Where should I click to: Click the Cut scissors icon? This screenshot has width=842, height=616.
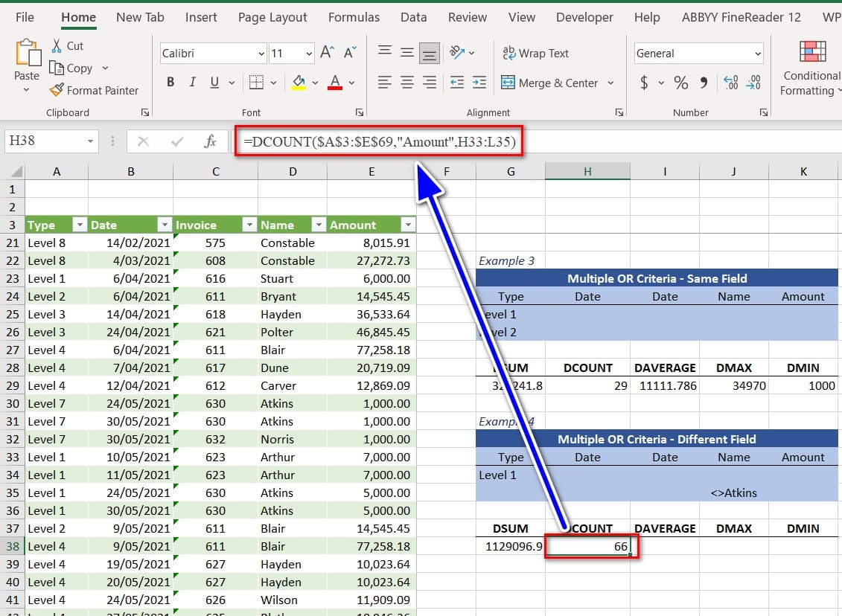(x=57, y=46)
